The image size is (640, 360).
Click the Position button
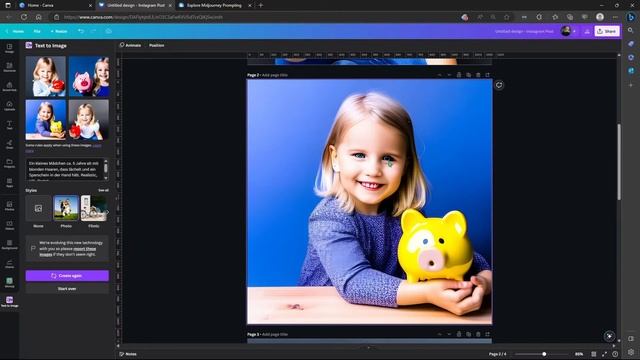157,45
